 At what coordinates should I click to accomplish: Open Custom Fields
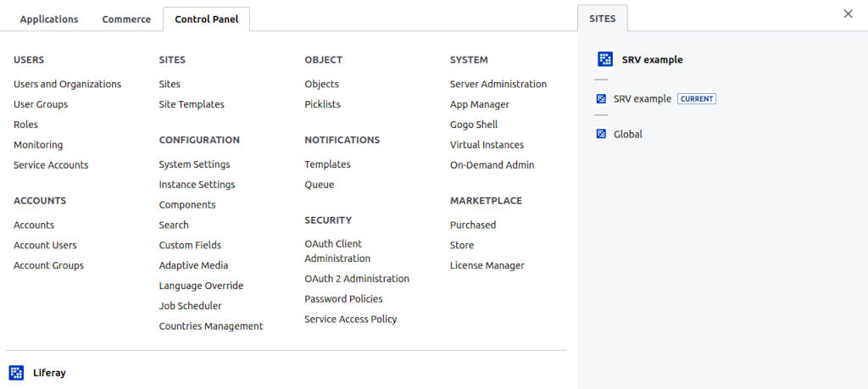click(190, 245)
